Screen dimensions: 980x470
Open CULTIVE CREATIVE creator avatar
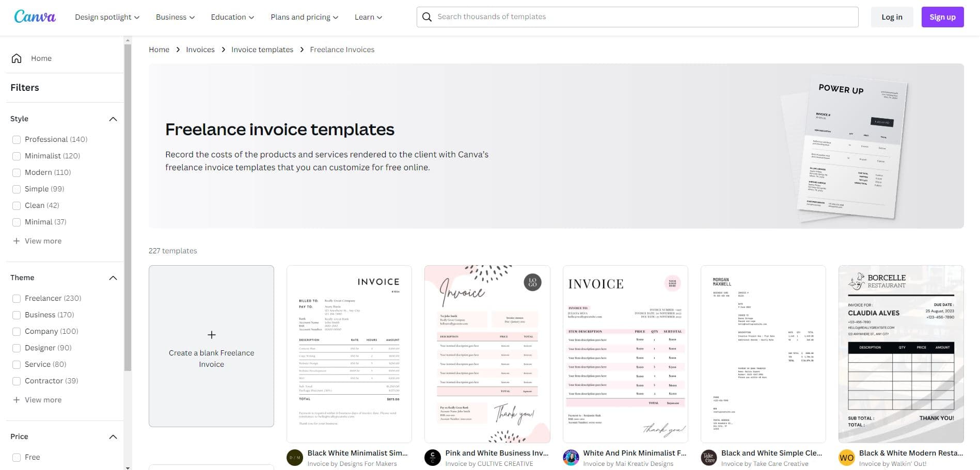(x=433, y=458)
